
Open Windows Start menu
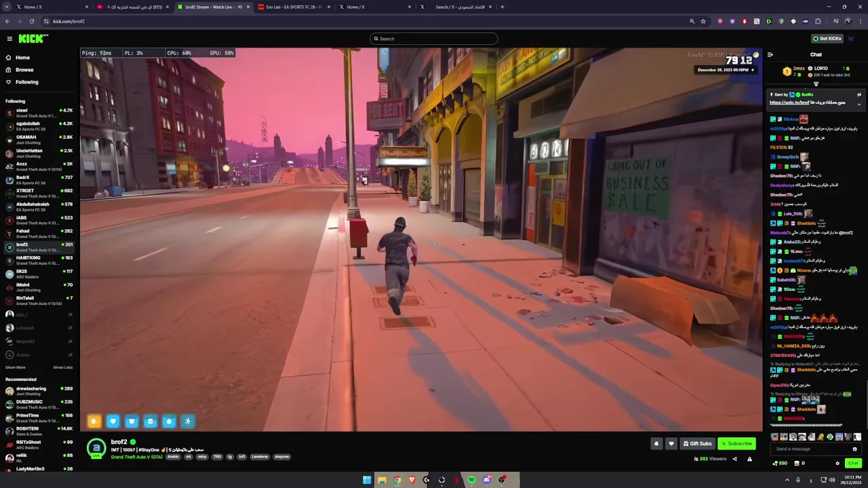point(367,480)
